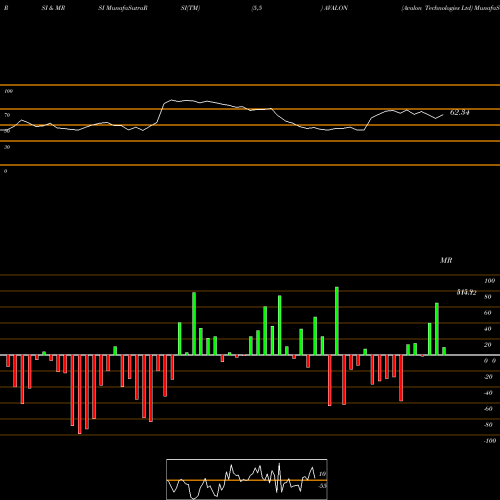Click the MR axis label 20

[488, 345]
